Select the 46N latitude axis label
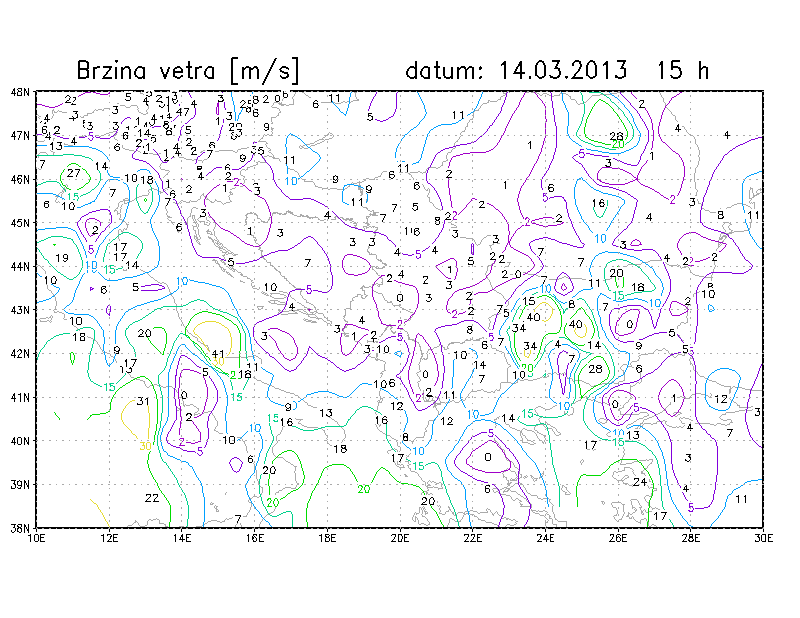800x618 pixels. (20, 180)
